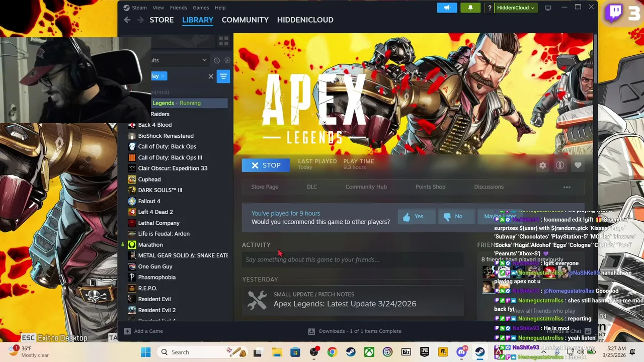Go back with the Steam back arrow
Screen dimensions: 644x362
127,20
